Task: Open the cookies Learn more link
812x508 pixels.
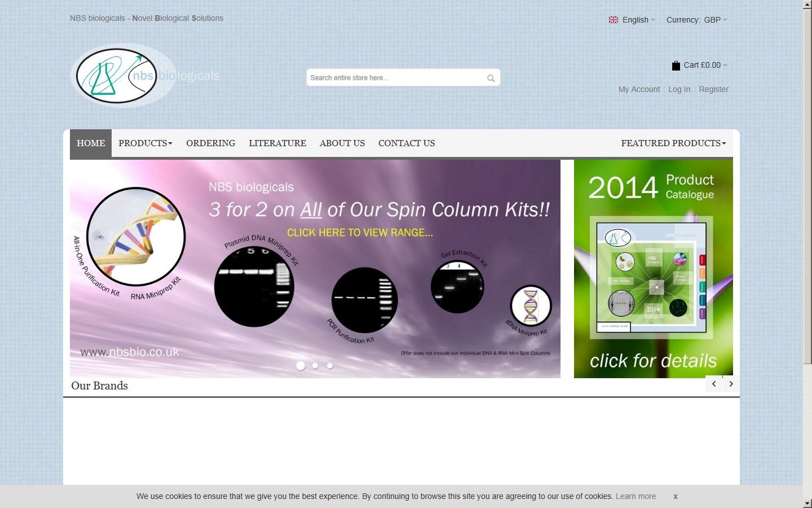Action: pyautogui.click(x=636, y=497)
